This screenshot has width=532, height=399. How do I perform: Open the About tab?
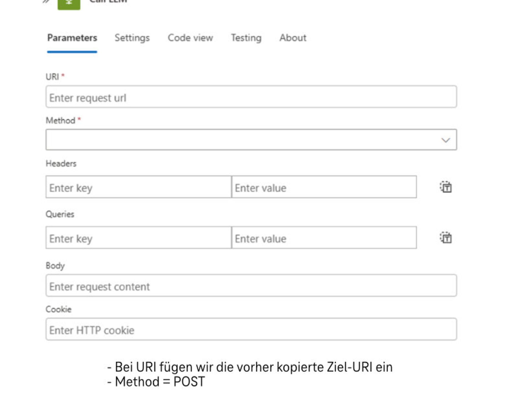click(x=293, y=38)
